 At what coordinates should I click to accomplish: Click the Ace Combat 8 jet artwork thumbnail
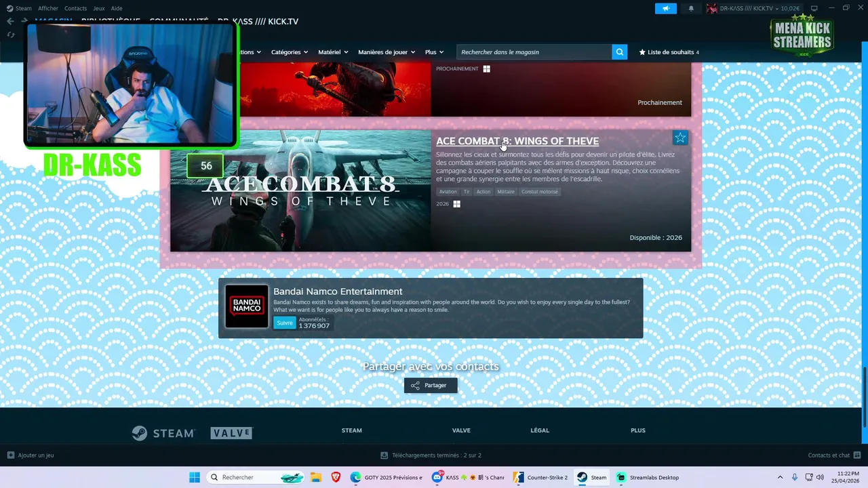click(300, 190)
